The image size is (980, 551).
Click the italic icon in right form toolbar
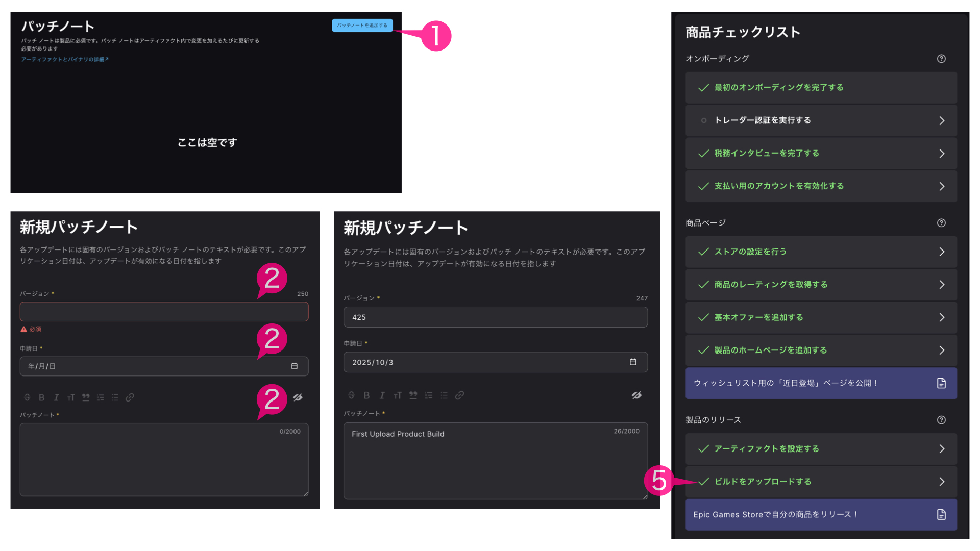(x=382, y=395)
